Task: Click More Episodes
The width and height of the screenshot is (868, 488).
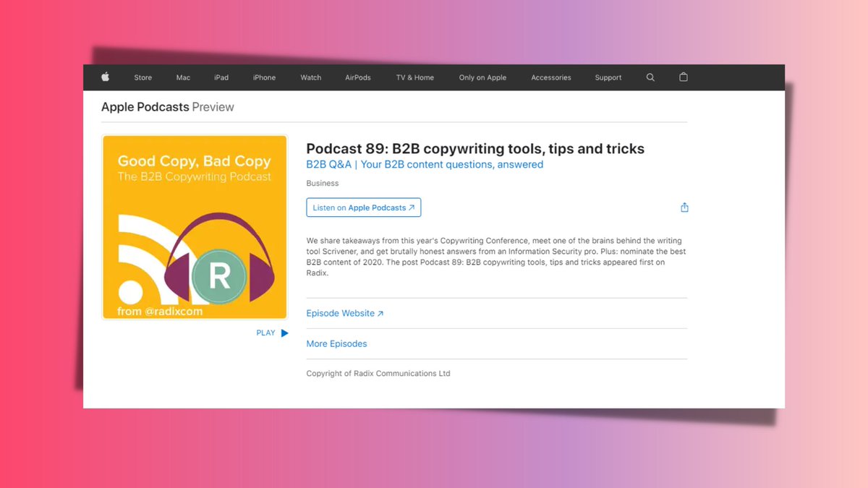Action: tap(336, 343)
